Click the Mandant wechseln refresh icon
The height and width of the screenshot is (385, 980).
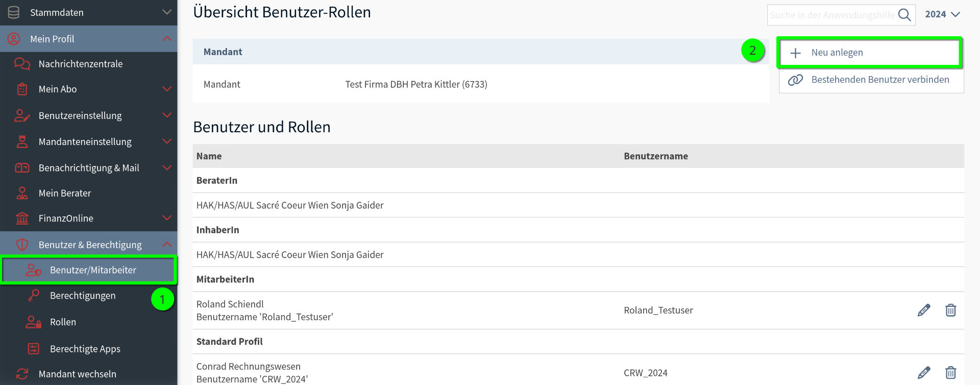tap(22, 374)
